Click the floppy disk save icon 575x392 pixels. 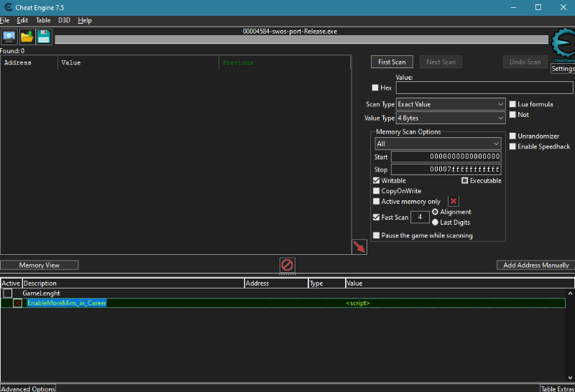click(44, 37)
